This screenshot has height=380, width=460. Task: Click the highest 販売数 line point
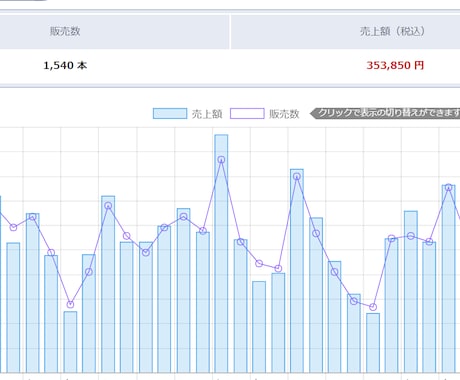click(221, 160)
